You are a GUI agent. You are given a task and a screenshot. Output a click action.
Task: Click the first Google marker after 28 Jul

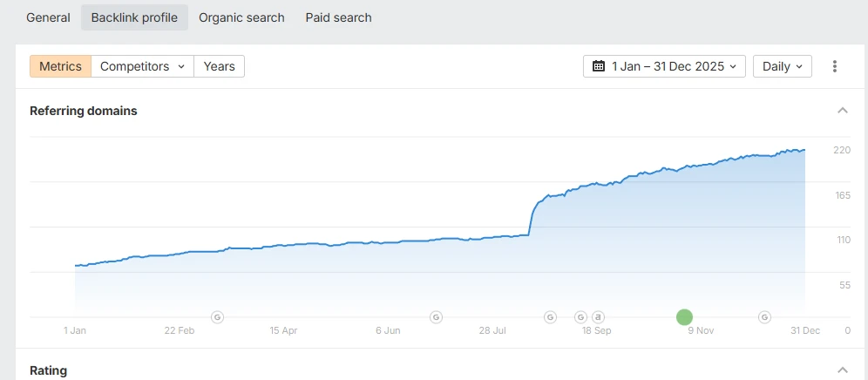tap(550, 317)
